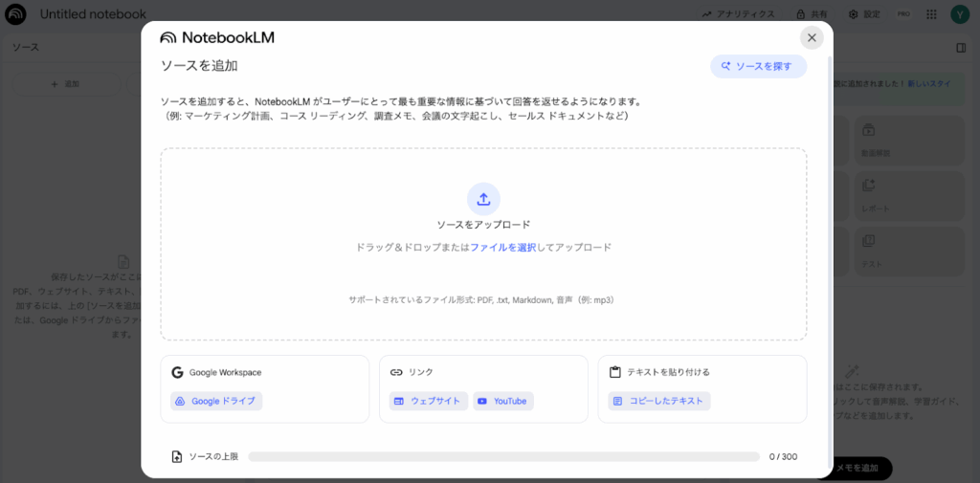Click the リンク chain icon
Viewport: 980px width, 483px height.
point(396,372)
